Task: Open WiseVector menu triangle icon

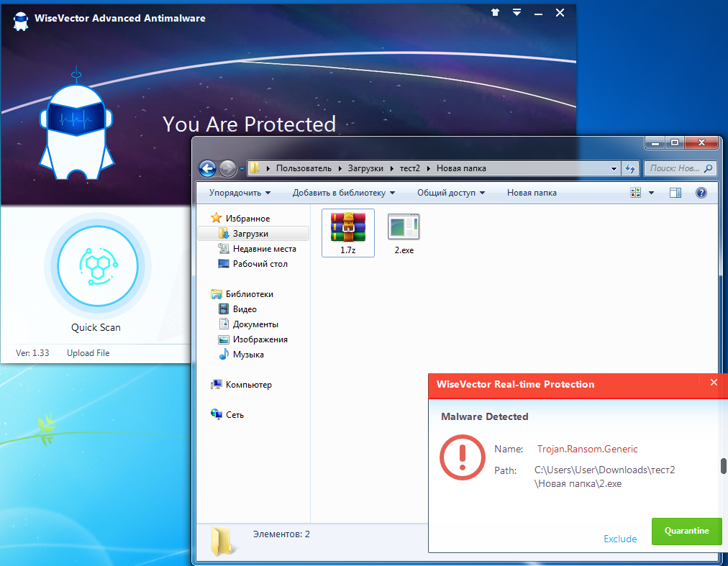Action: pos(517,12)
